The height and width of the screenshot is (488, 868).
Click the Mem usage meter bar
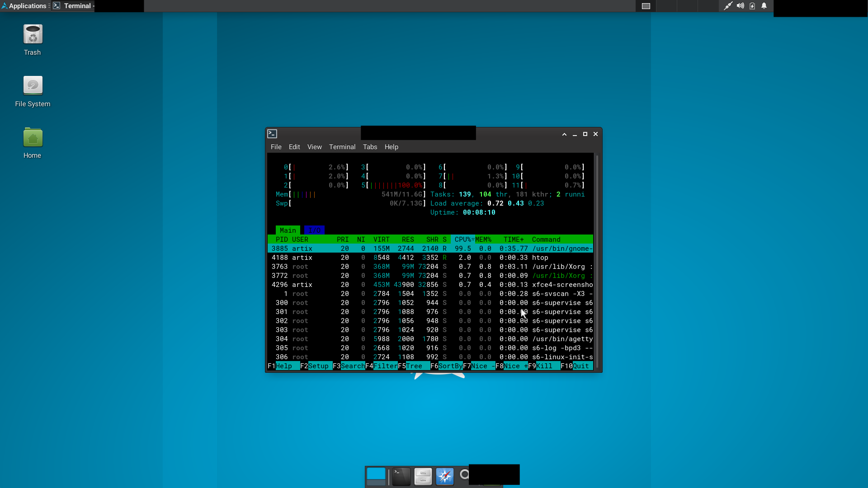pos(351,194)
